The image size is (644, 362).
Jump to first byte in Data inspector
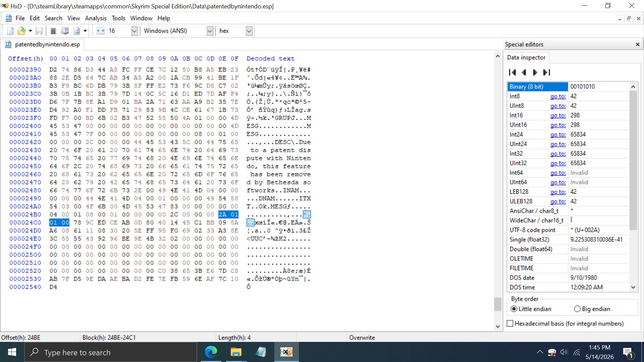pos(512,72)
